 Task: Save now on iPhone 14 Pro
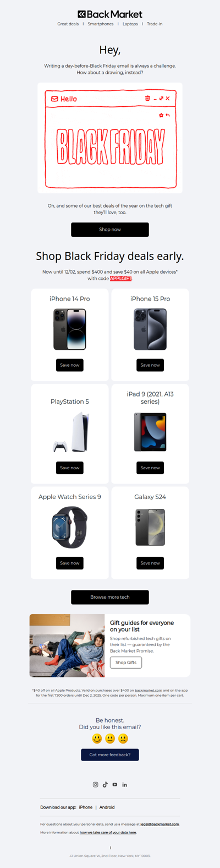coord(70,365)
